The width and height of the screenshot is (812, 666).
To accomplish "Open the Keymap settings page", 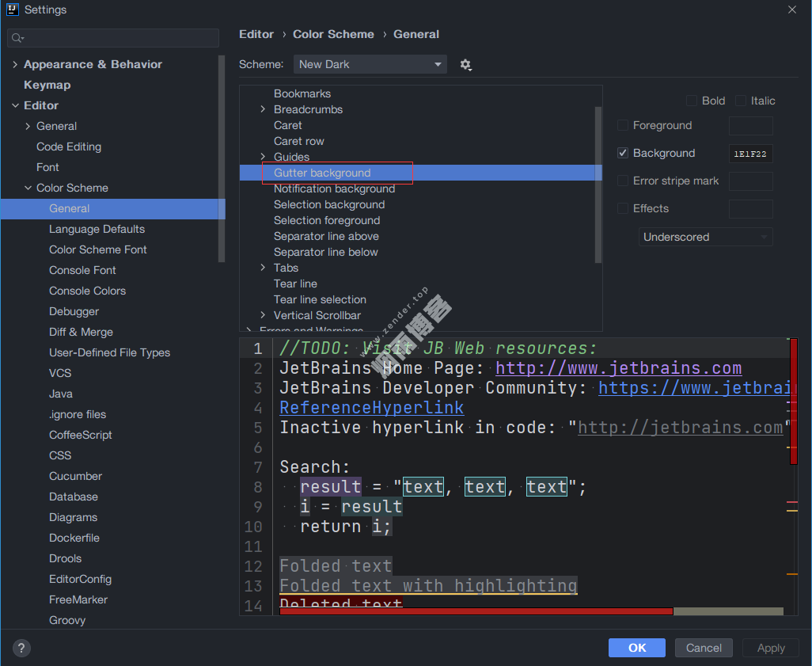I will 47,85.
